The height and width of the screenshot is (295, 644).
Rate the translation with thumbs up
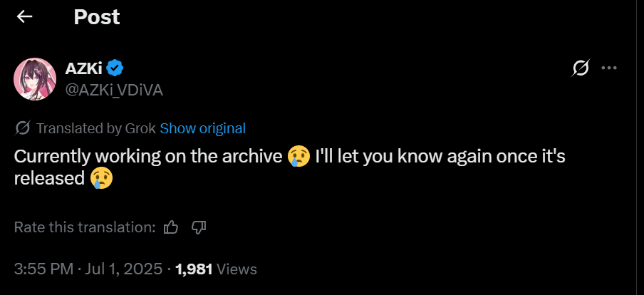click(x=171, y=227)
